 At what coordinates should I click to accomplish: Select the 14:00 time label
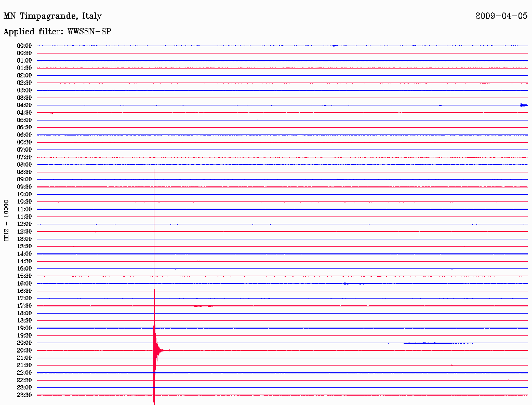tap(24, 254)
